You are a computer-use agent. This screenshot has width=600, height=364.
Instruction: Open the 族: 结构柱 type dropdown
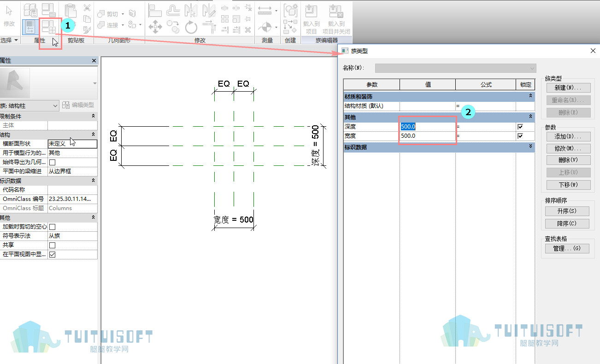(29, 106)
